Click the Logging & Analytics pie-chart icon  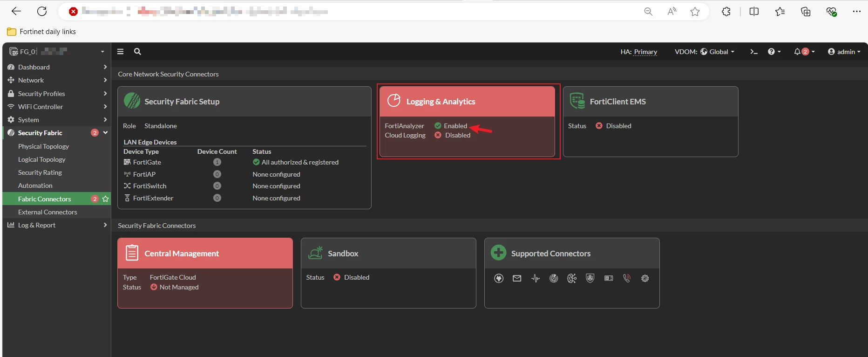(x=394, y=101)
